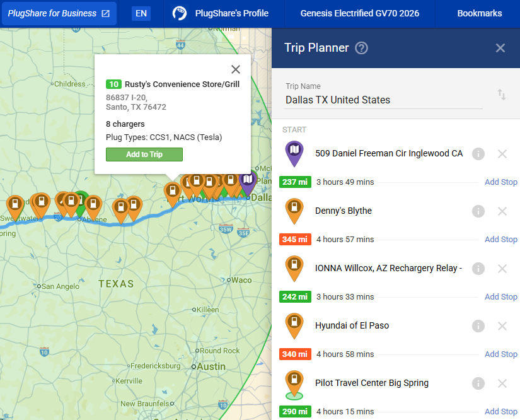Remove Pilot Travel Center Big Spring stop
The image size is (520, 420).
tap(502, 383)
